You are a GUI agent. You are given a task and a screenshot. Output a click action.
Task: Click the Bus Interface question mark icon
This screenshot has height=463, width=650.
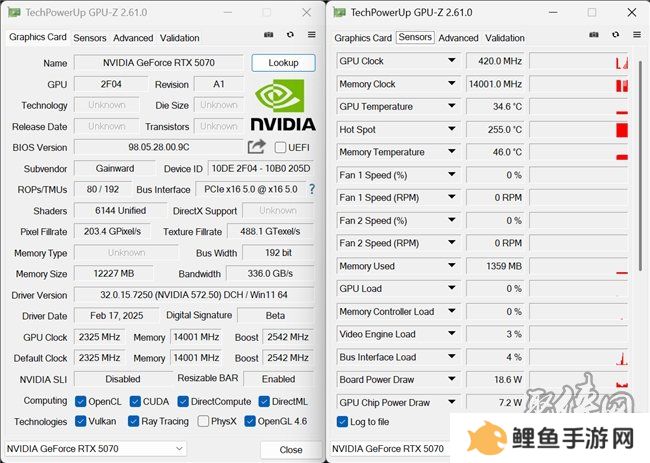point(312,189)
